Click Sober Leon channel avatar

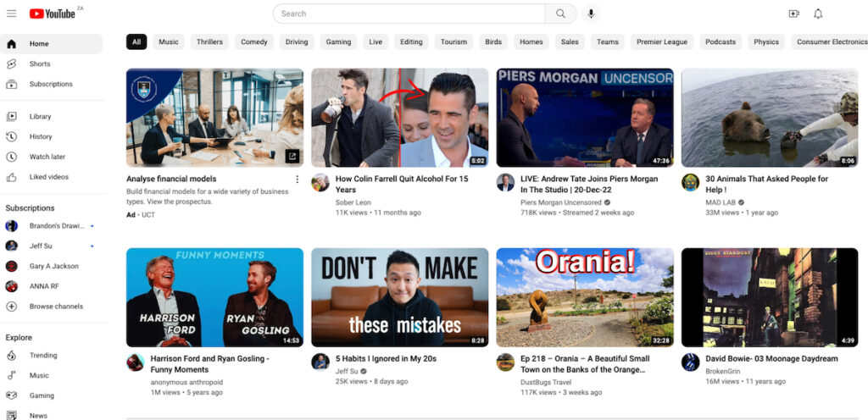(x=320, y=182)
